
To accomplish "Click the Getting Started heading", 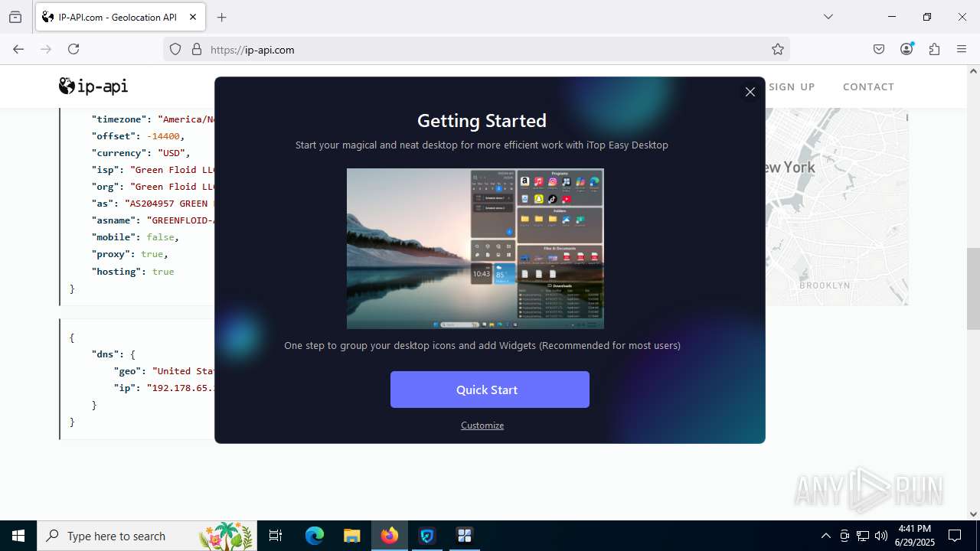I will pos(482,121).
